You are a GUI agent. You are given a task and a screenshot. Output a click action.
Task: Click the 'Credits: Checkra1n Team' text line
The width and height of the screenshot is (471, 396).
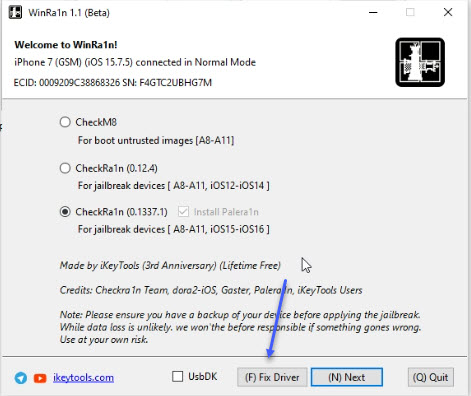[211, 290]
